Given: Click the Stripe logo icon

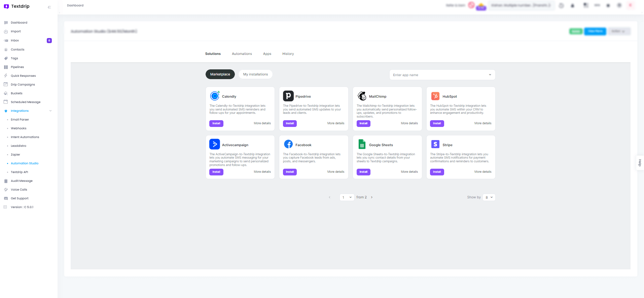Looking at the screenshot, I should (x=435, y=144).
